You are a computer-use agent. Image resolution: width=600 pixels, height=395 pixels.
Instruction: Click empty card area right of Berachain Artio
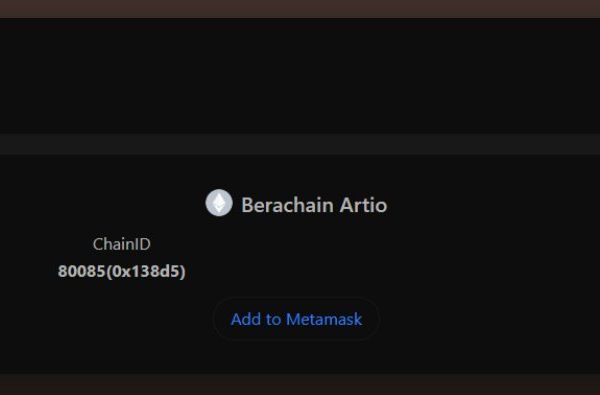point(494,205)
